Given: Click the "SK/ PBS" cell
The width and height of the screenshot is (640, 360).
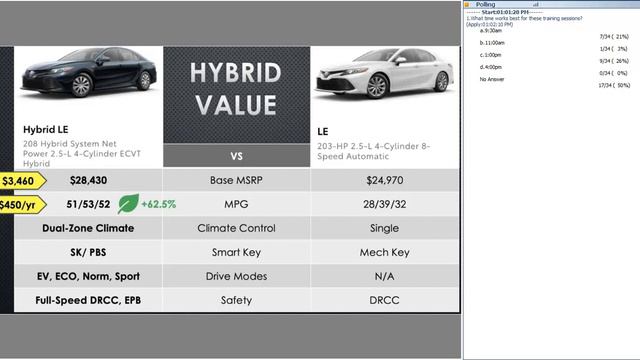Looking at the screenshot, I should tap(88, 252).
